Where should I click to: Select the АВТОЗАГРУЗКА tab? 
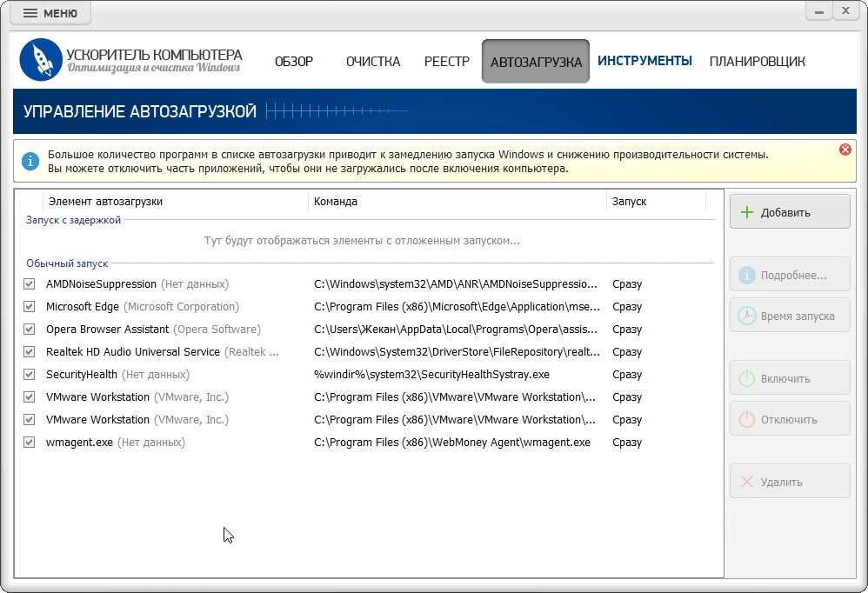[536, 62]
